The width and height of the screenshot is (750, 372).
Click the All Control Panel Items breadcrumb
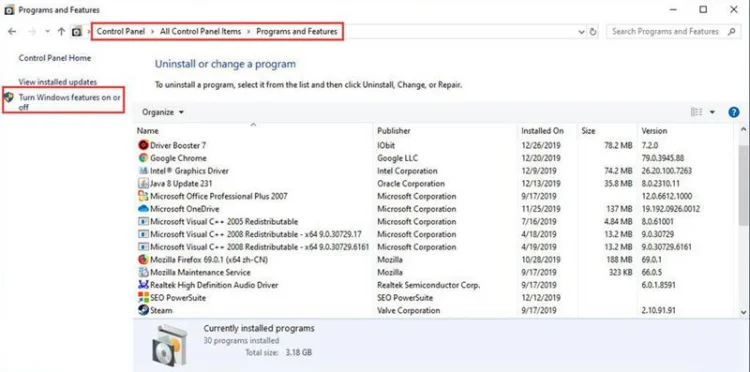click(x=200, y=32)
